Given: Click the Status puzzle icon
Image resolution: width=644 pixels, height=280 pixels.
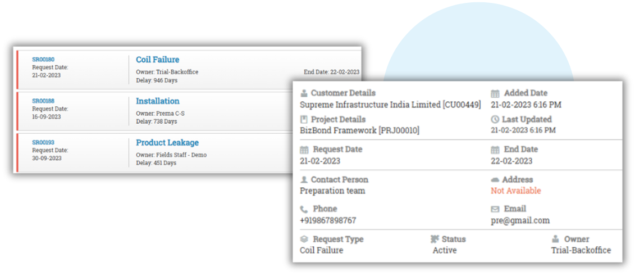Looking at the screenshot, I should [435, 239].
